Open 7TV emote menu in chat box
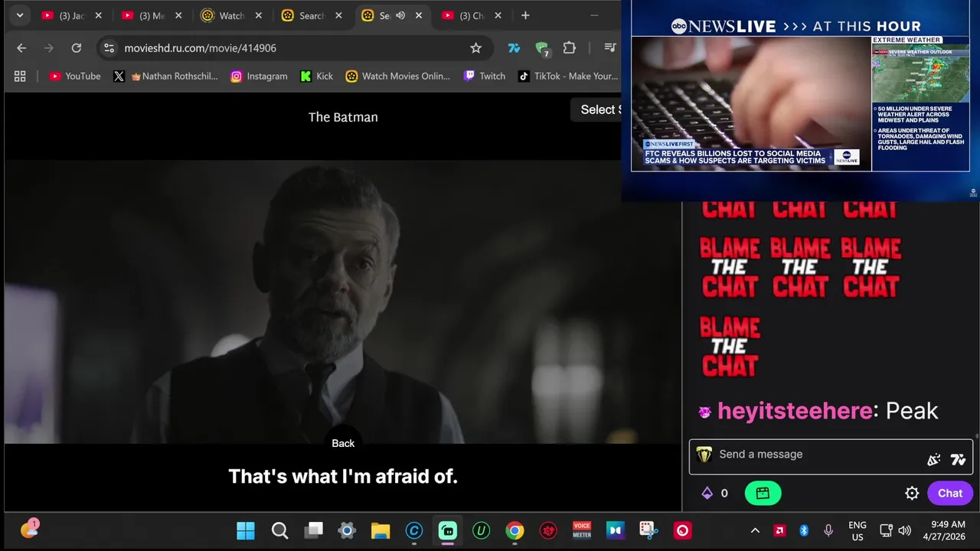980x551 pixels. click(x=958, y=459)
